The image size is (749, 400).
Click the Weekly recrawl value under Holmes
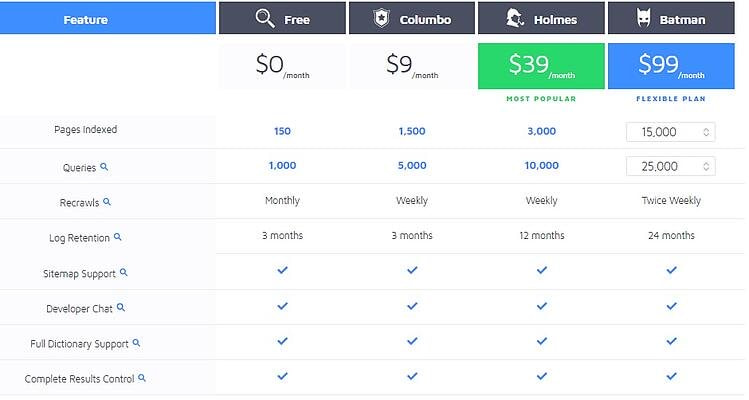pos(542,200)
